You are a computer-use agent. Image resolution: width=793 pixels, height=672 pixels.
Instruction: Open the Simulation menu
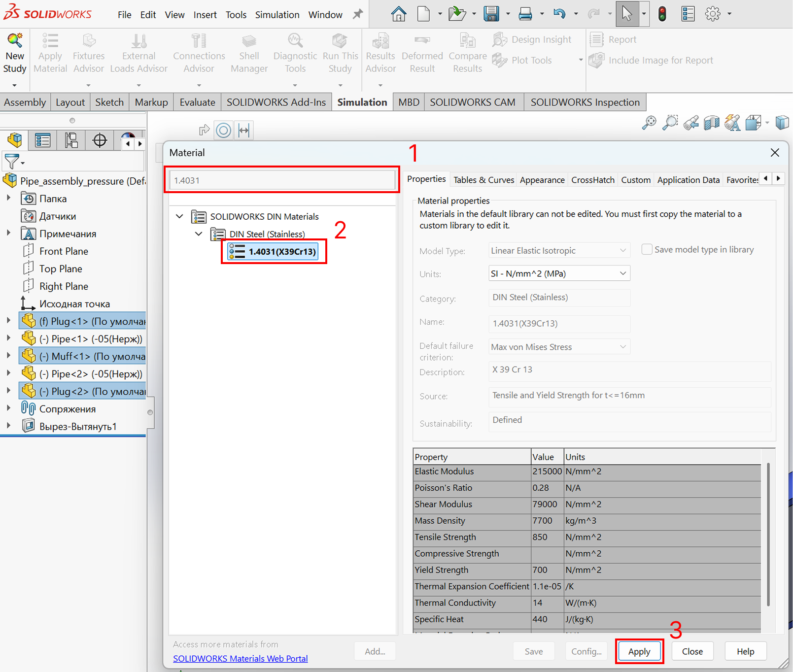pos(277,15)
